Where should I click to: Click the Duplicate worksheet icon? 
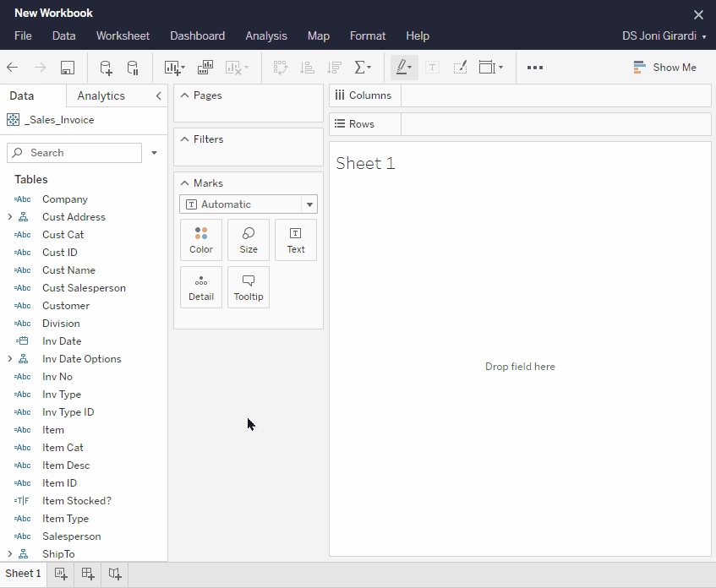click(205, 68)
